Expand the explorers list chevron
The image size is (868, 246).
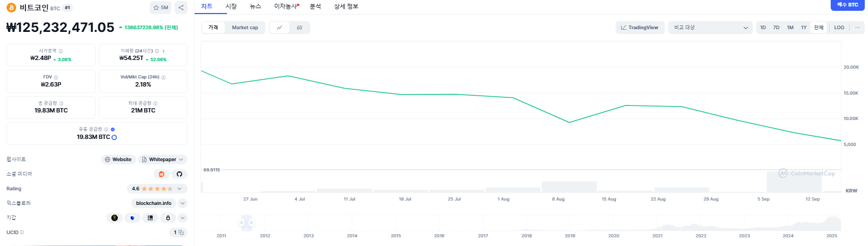tap(183, 203)
